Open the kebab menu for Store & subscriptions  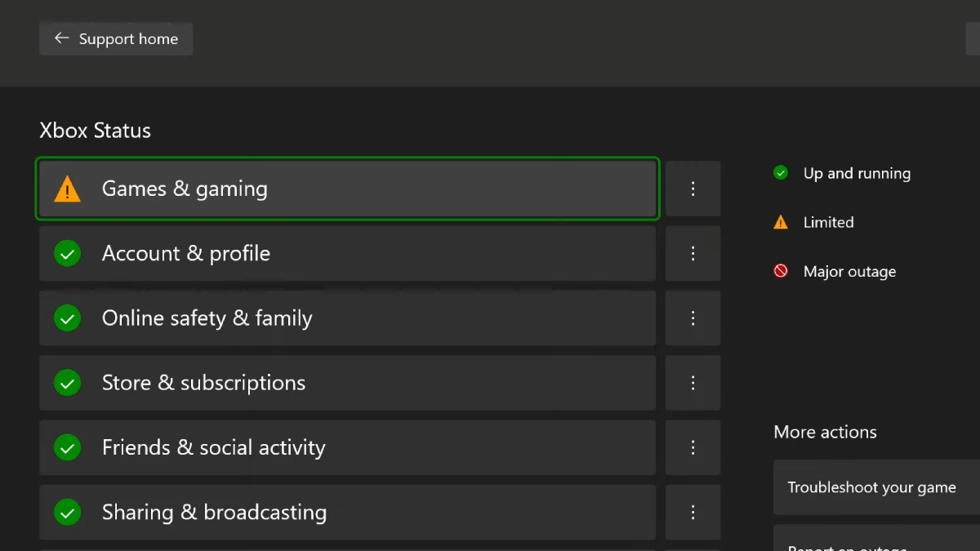[693, 383]
